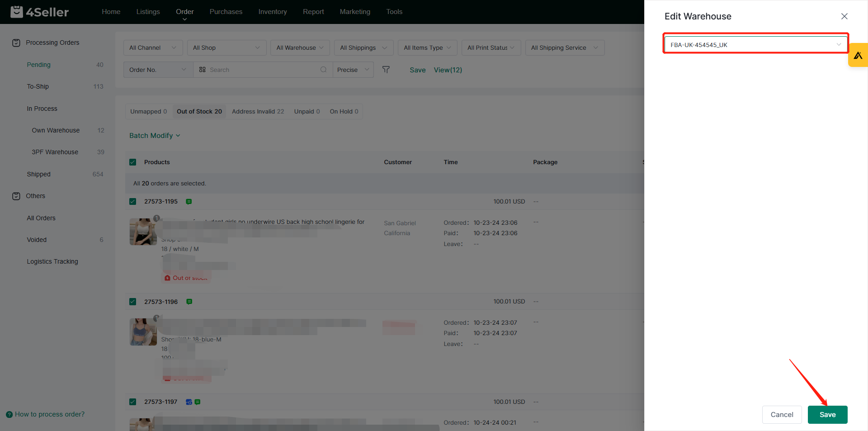Click the help icon beside How to process order
This screenshot has width=868, height=431.
(x=9, y=415)
